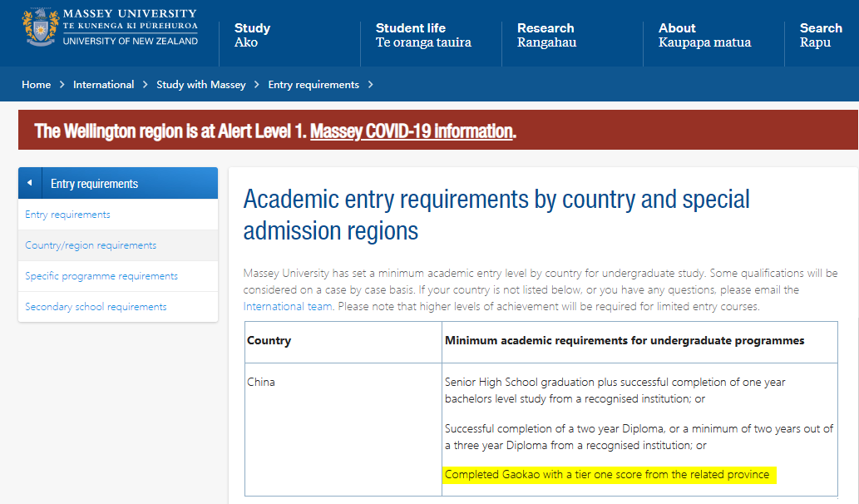Screen dimensions: 859x504
Task: Collapse the Entry requirements sidebar back arrow
Action: (30, 183)
